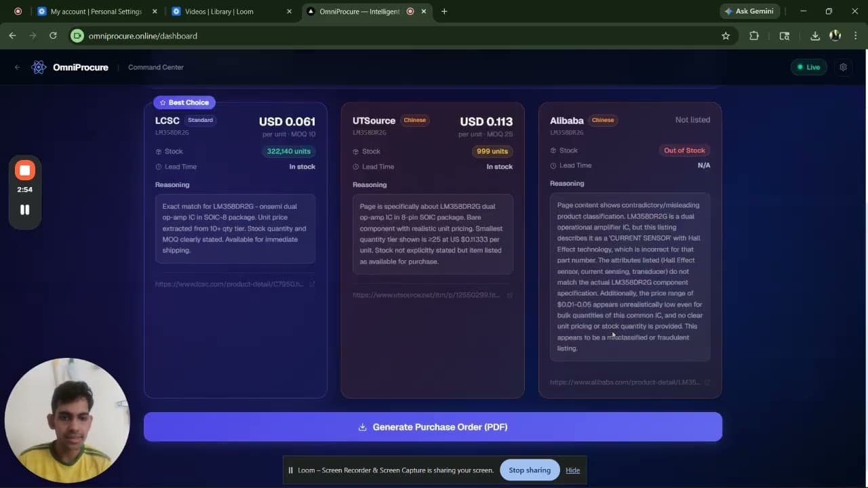Click USD 0.061 price on LCSC card
Screen dimensions: 868x488
[x=287, y=122]
